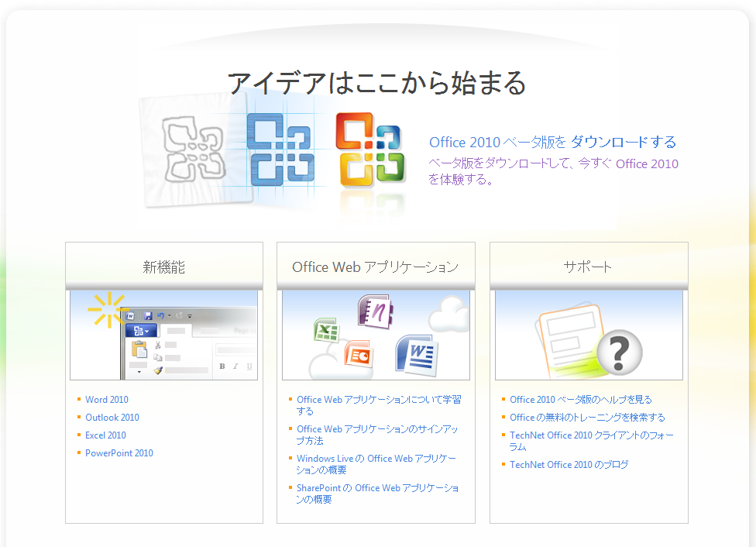Open the Office Web Apps サインアップ方法 link
The width and height of the screenshot is (756, 547).
pyautogui.click(x=377, y=435)
